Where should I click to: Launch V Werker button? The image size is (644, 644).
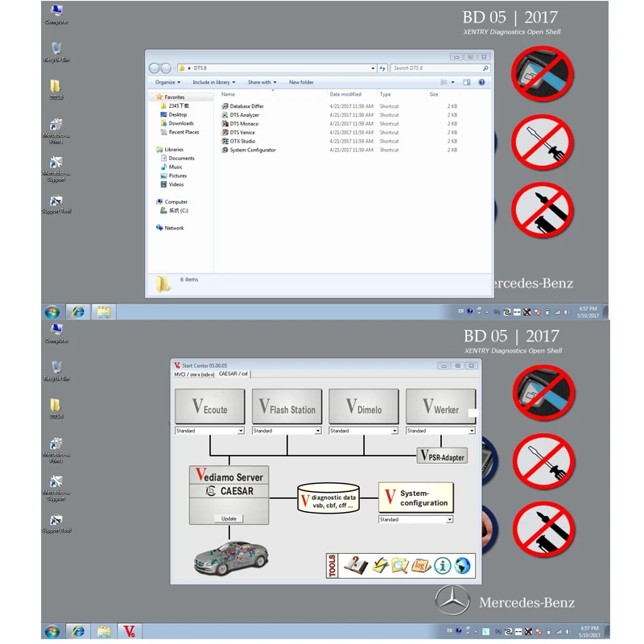coord(440,407)
